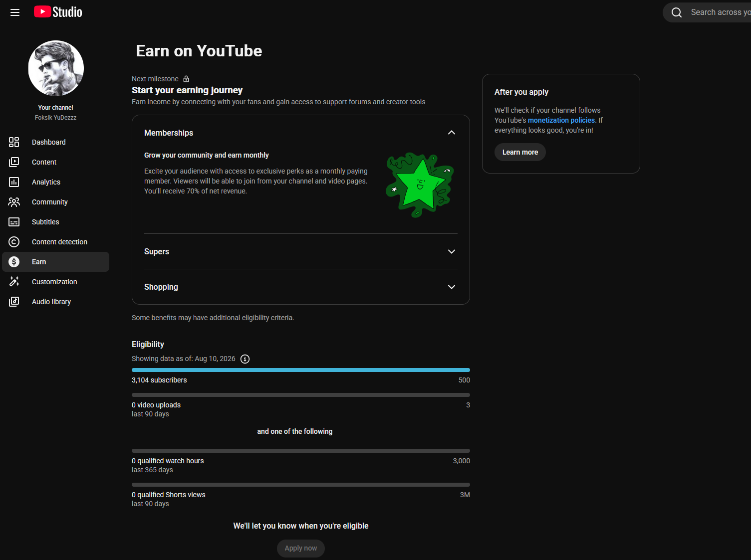Viewport: 751px width, 560px height.
Task: Click the Learn more button
Action: point(520,152)
